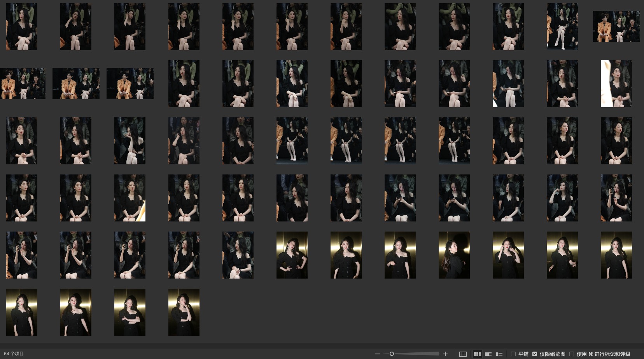This screenshot has width=644, height=359.
Task: Switch to thumbnails view icon
Action: tap(477, 354)
